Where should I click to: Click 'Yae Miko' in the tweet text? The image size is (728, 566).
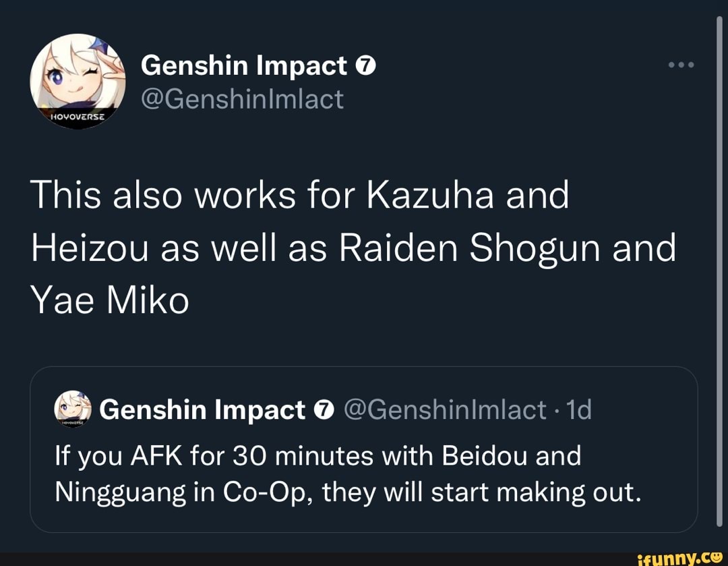(x=110, y=299)
